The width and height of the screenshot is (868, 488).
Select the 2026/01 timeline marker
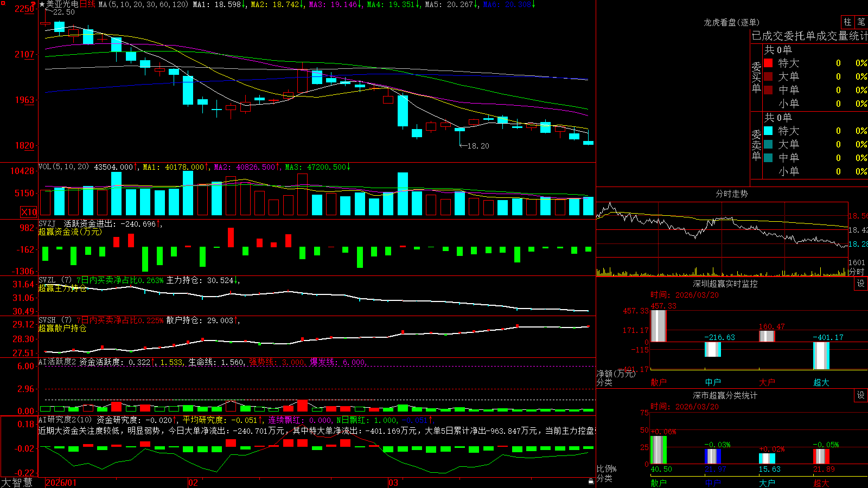pos(61,483)
